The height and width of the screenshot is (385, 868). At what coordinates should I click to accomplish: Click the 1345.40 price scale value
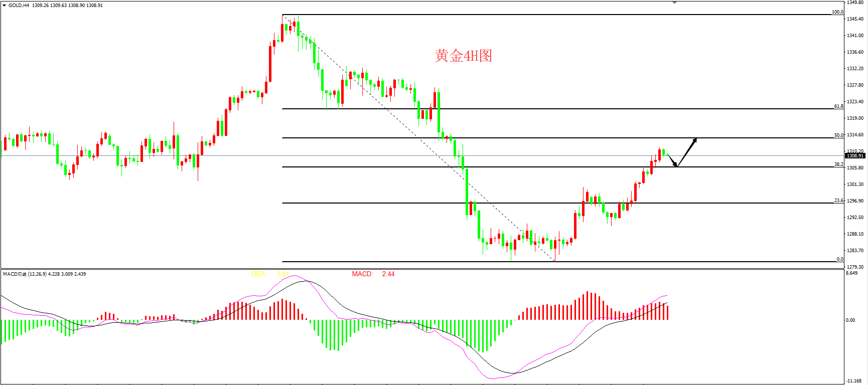tap(855, 19)
